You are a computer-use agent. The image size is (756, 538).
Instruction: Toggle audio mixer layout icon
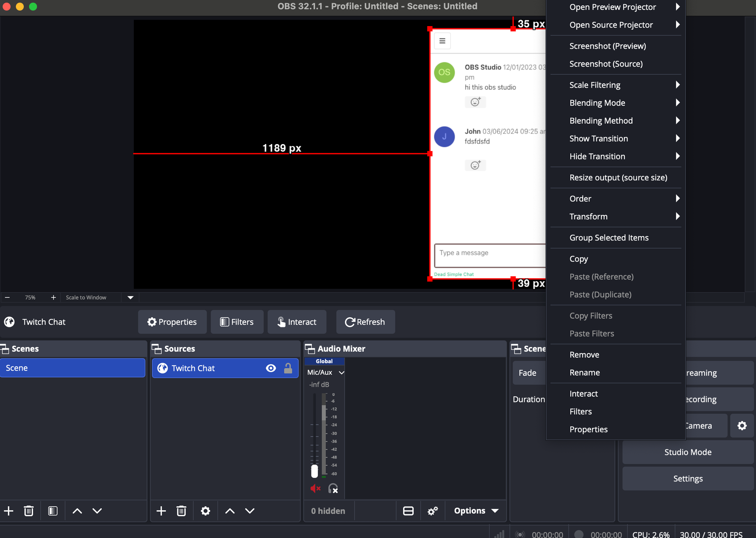coord(408,511)
